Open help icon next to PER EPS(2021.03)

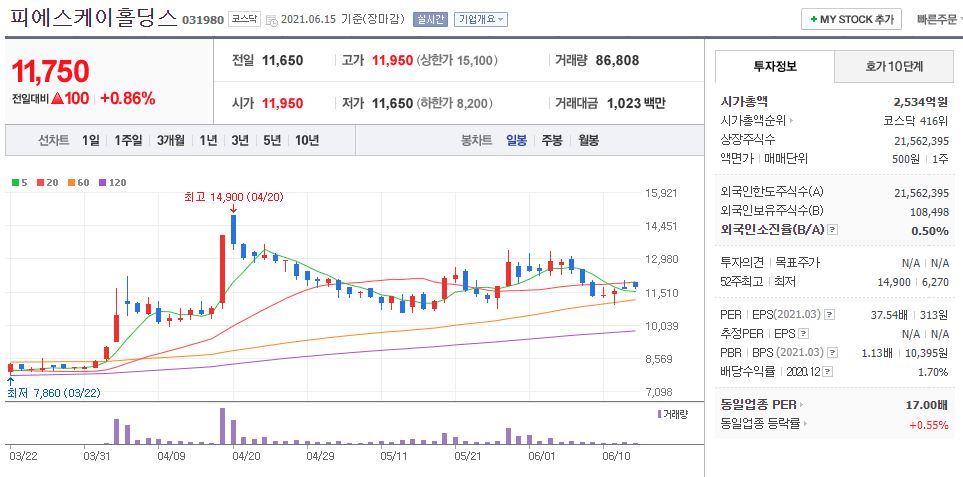830,315
